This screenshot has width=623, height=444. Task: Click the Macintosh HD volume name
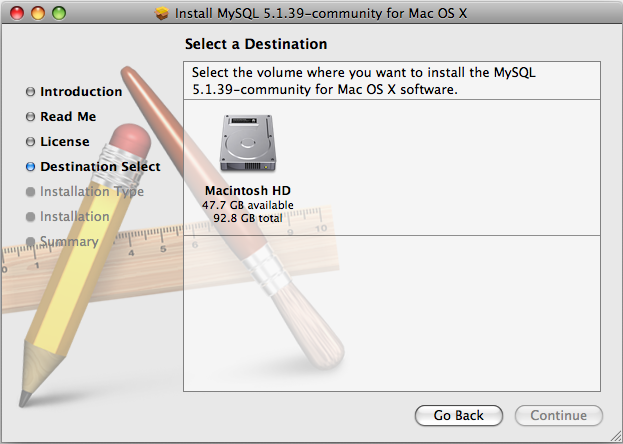(x=247, y=190)
